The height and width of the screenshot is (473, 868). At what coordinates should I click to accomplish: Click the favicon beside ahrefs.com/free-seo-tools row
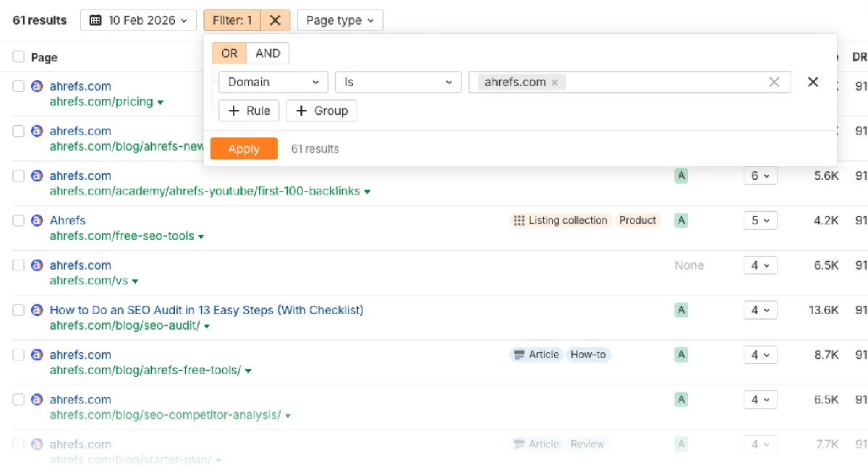coord(37,221)
